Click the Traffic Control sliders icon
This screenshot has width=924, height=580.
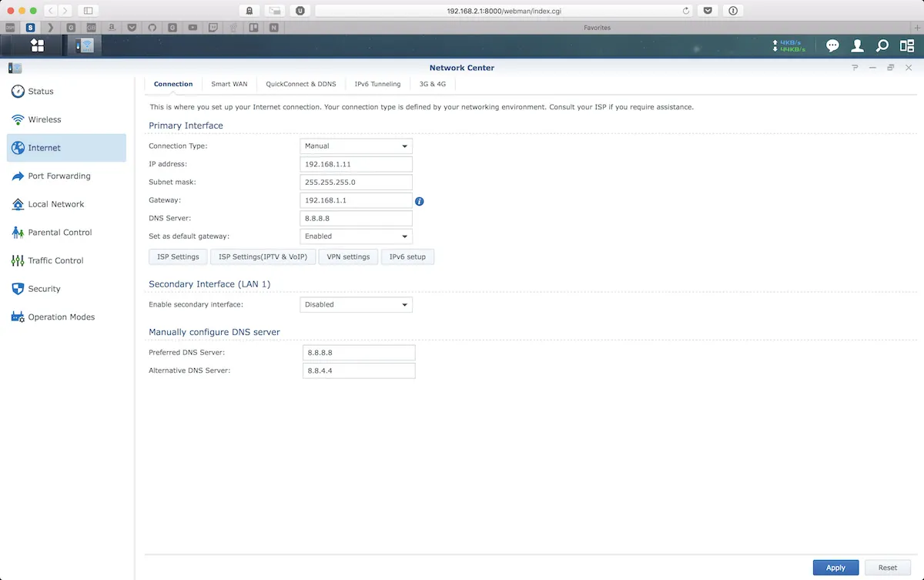click(x=18, y=260)
